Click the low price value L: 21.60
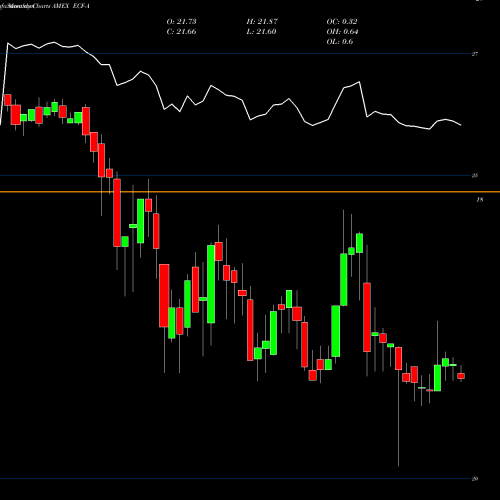Screen dimensions: 500x500 [x=261, y=32]
